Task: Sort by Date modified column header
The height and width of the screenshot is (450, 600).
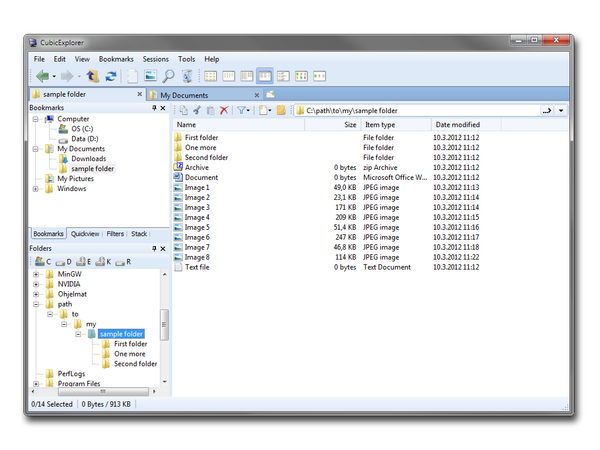Action: (466, 125)
